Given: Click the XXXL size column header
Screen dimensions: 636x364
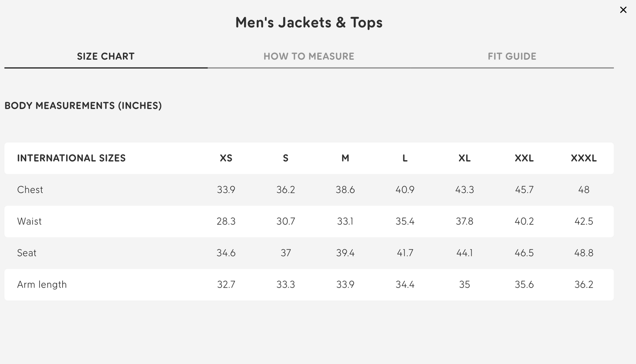Looking at the screenshot, I should [584, 158].
